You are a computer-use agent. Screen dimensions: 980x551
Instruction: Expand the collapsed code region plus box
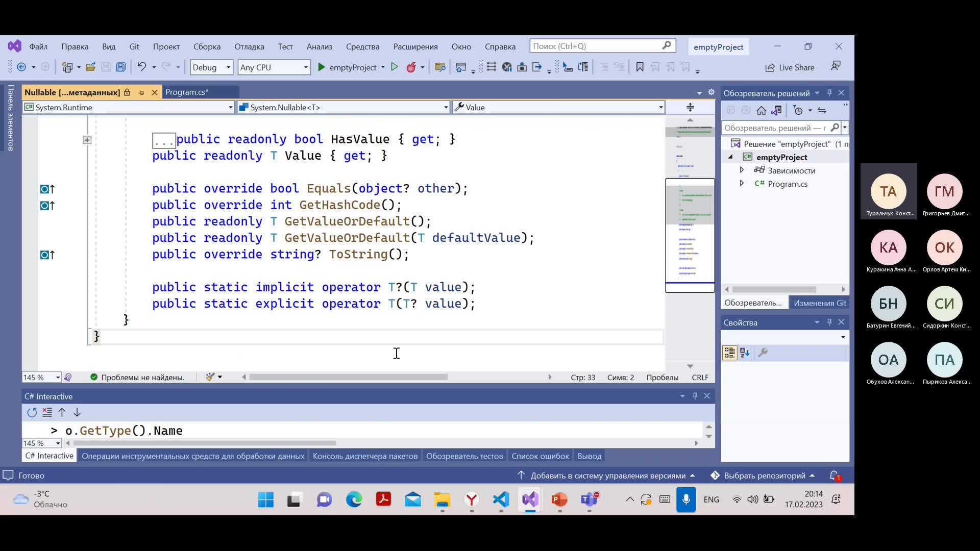point(87,140)
